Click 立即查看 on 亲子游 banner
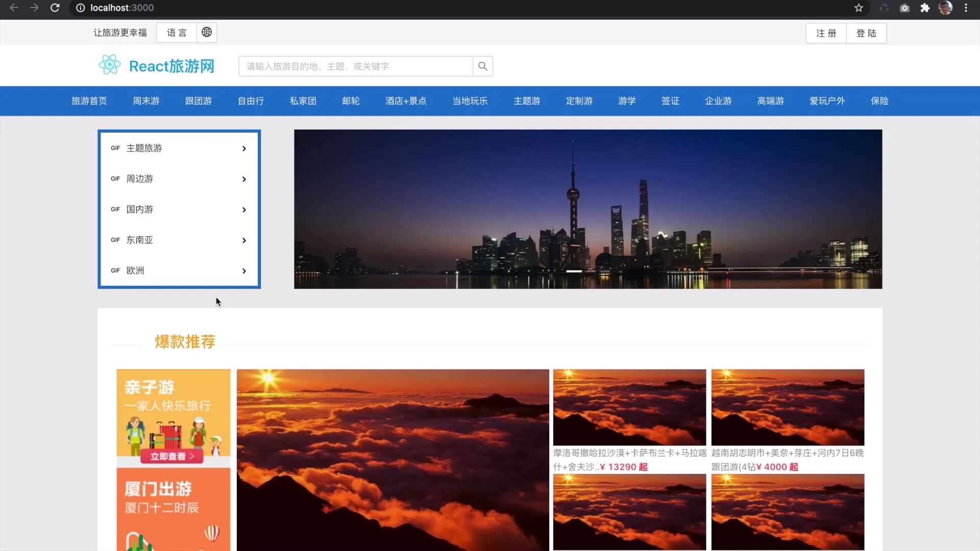 click(172, 456)
